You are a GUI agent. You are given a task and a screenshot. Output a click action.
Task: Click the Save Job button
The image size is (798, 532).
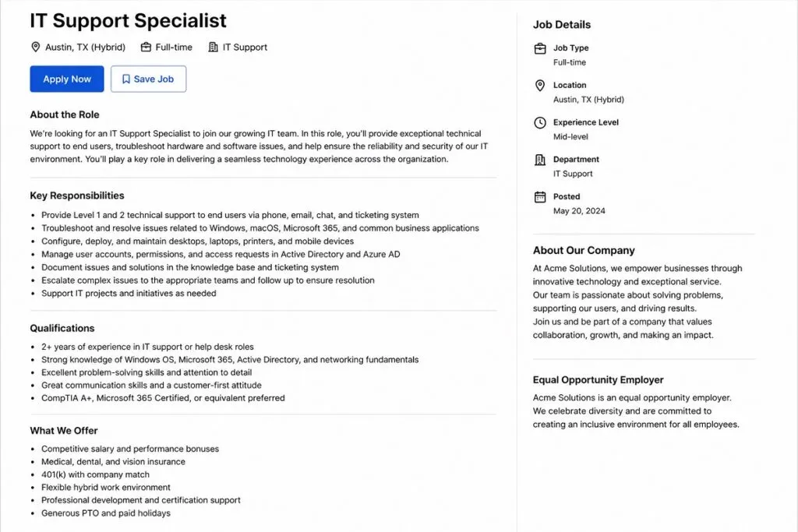pyautogui.click(x=148, y=79)
